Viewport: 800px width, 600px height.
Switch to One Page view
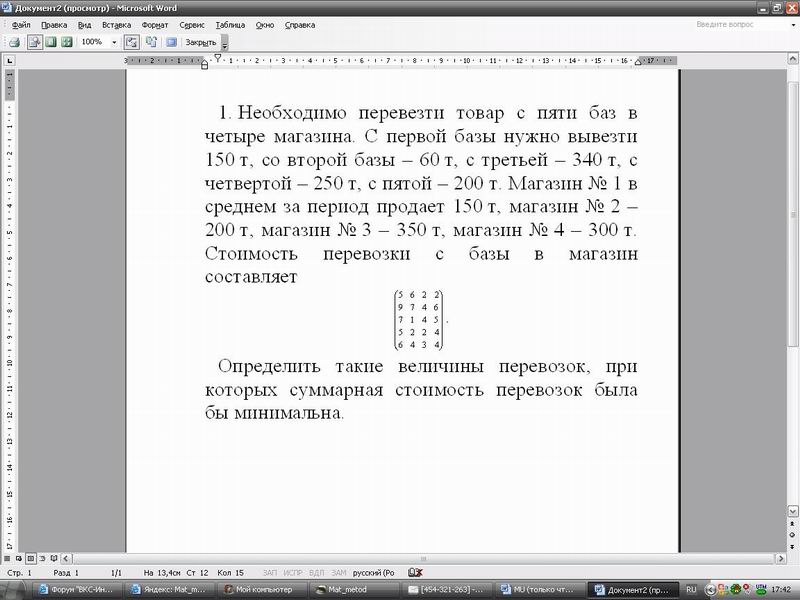coord(51,42)
